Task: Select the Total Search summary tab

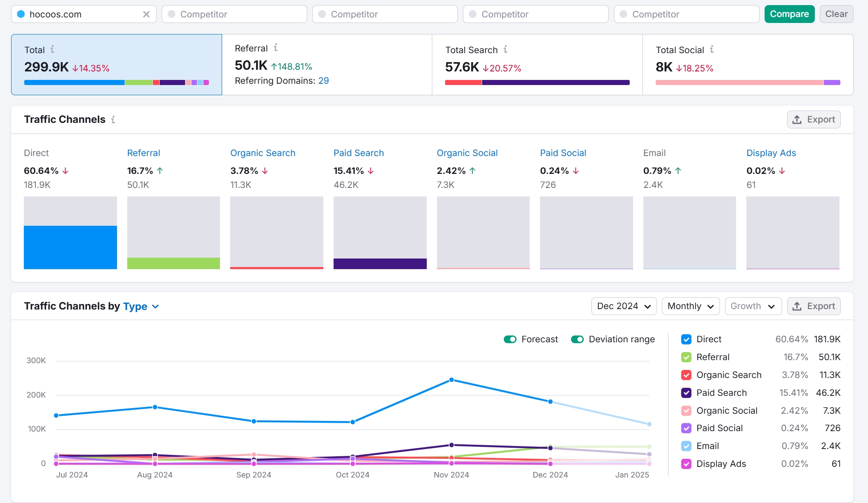Action: (537, 65)
